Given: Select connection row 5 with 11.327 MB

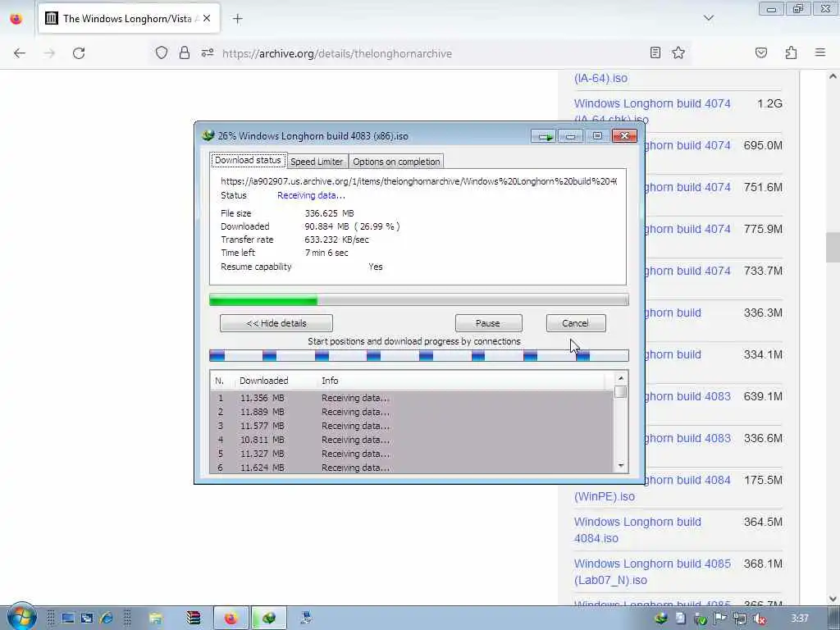Looking at the screenshot, I should click(x=412, y=454).
